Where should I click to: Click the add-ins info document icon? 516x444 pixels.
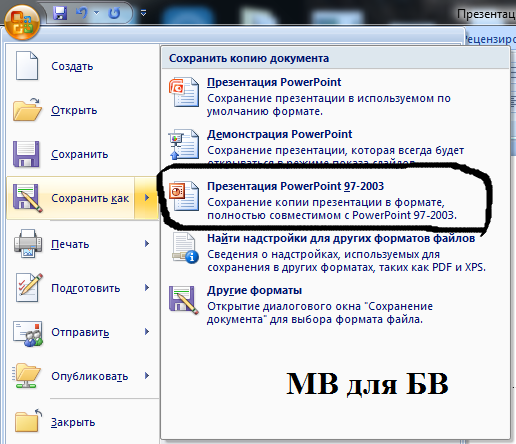(x=185, y=248)
